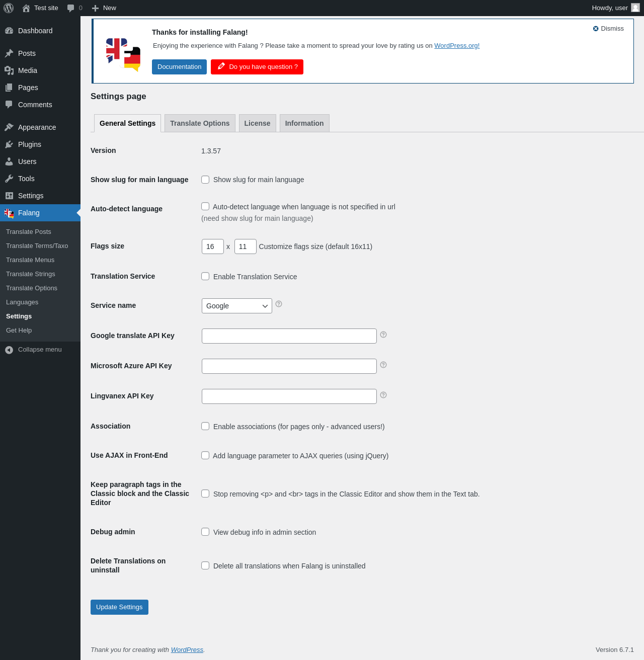Click the user avatar in admin bar

[x=635, y=8]
